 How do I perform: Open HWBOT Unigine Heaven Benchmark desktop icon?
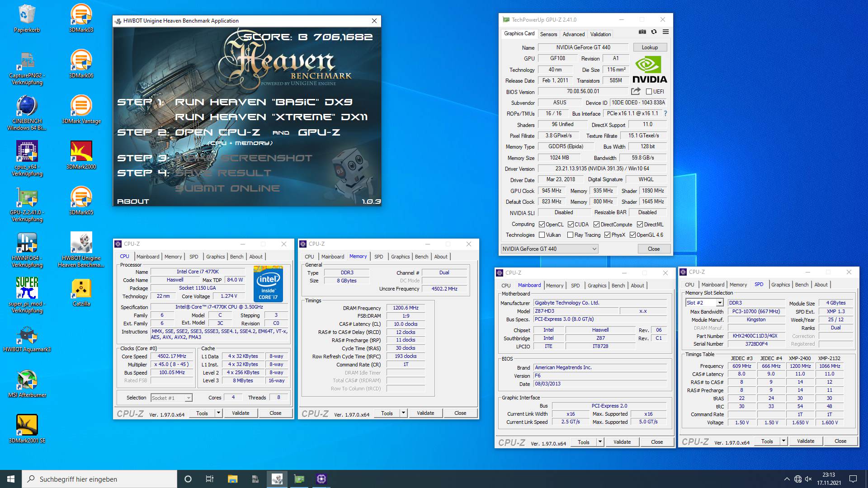pos(81,250)
